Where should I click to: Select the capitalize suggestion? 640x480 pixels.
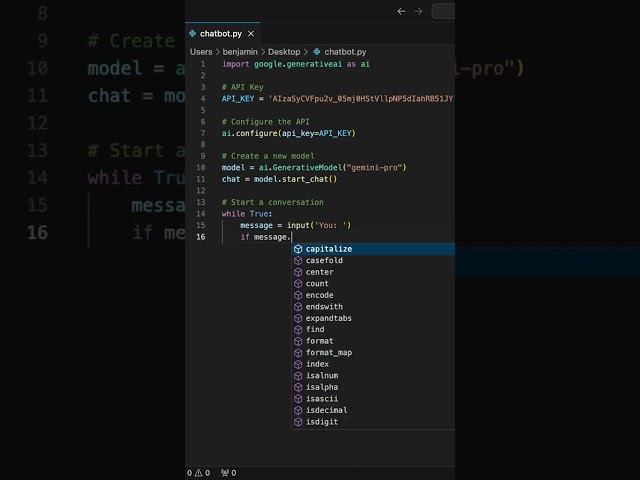click(373, 249)
